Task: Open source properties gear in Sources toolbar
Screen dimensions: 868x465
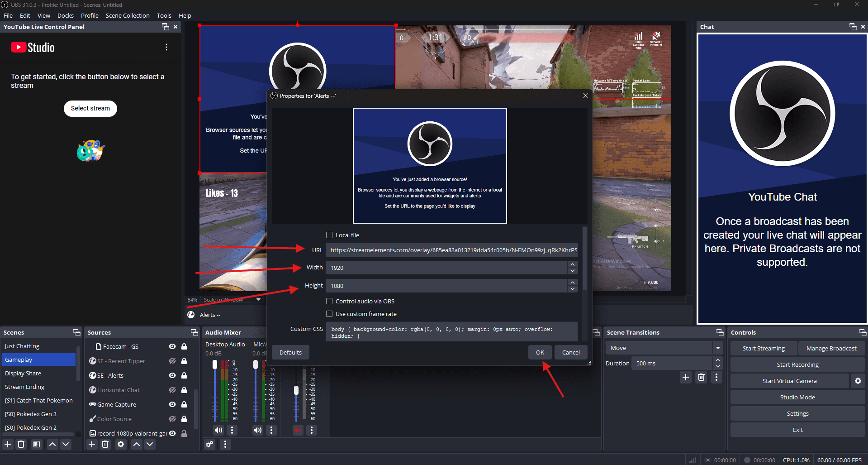Action: click(x=121, y=444)
